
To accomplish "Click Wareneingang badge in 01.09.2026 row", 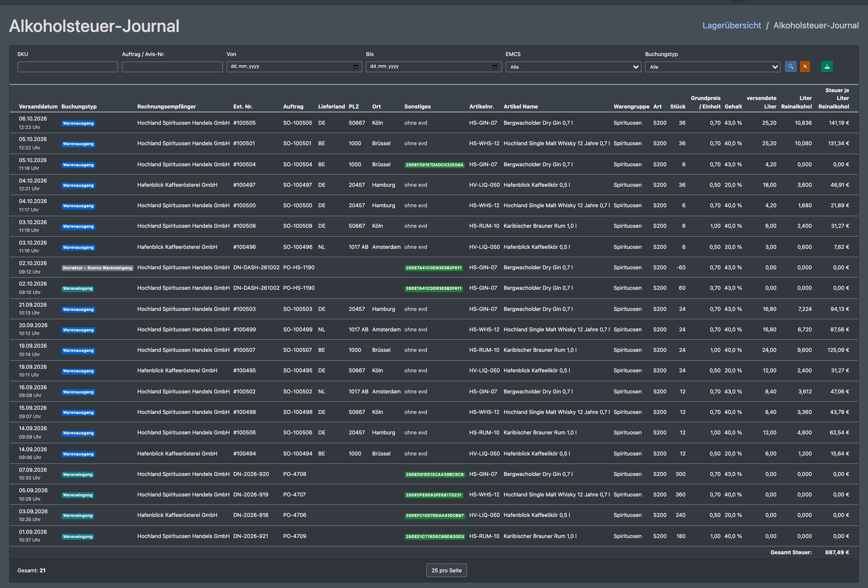I will click(x=78, y=536).
